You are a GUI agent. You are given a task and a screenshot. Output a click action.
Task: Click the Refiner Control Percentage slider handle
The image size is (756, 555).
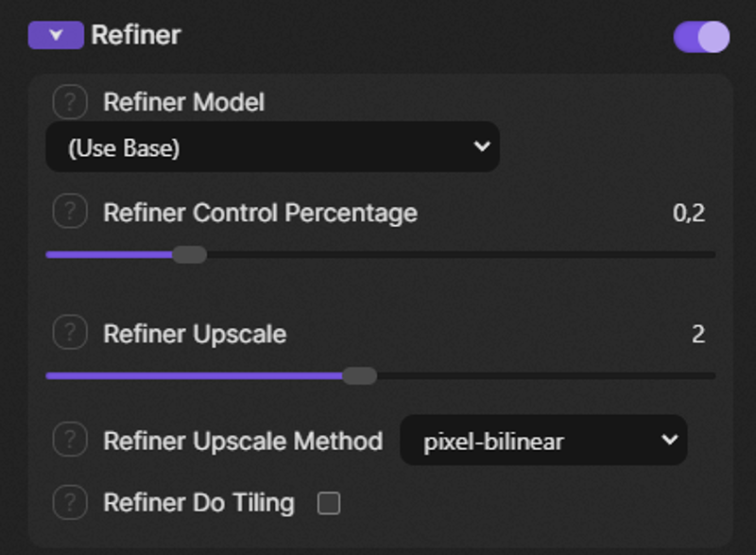click(190, 254)
